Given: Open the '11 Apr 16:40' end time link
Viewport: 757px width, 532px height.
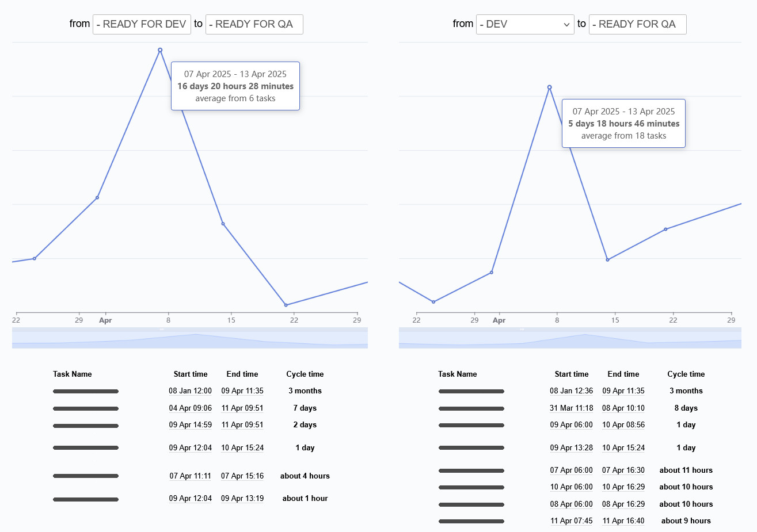Looking at the screenshot, I should [x=623, y=520].
